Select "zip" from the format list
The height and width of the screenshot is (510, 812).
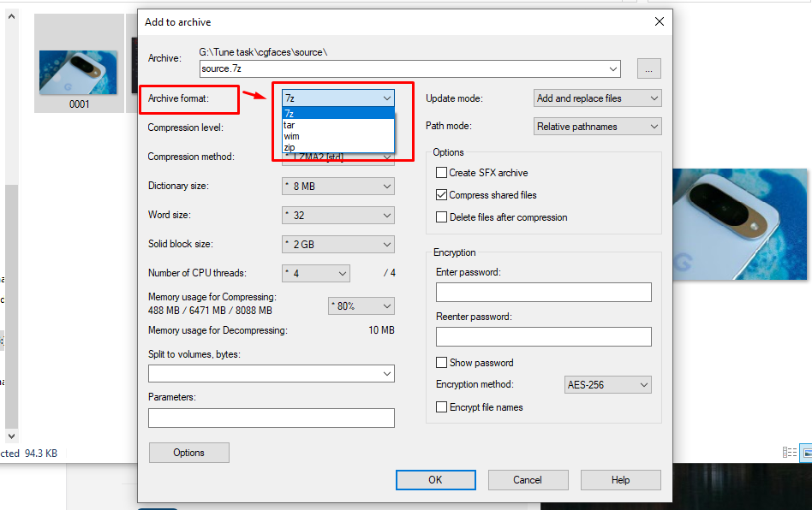pos(334,147)
